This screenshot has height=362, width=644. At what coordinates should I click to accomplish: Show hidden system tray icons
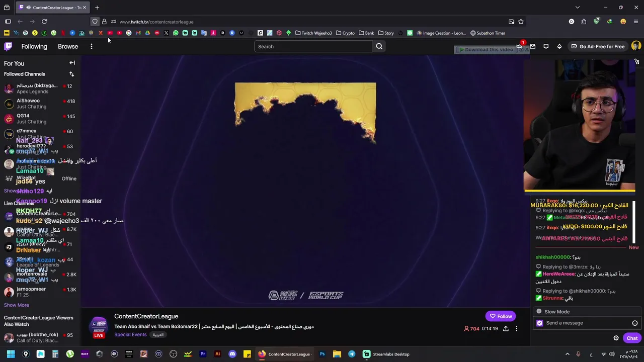coord(568,354)
